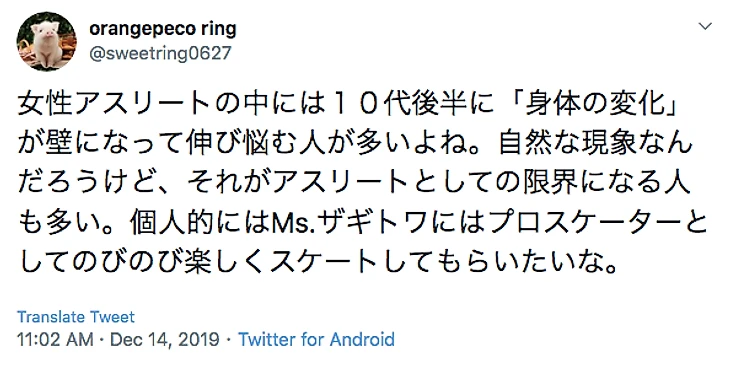
Task: Click the second line starting with が壁になって
Action: point(355,143)
